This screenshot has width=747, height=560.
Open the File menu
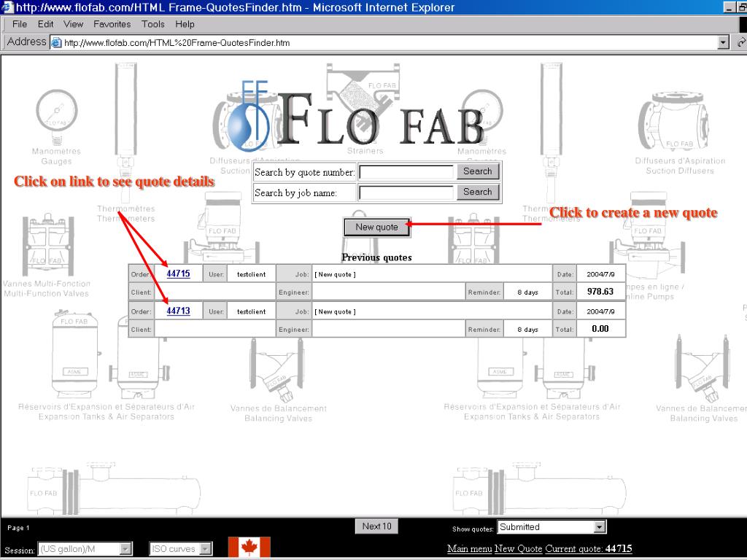(20, 24)
